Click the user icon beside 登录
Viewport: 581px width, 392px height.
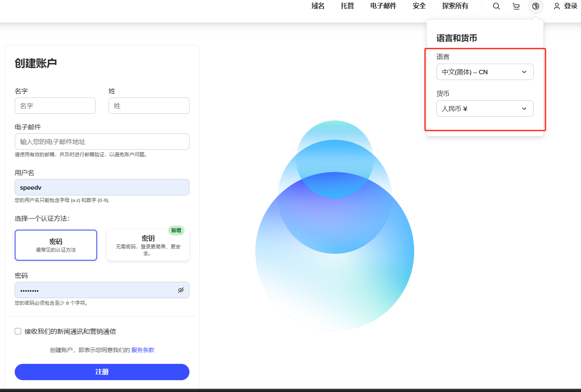tap(557, 6)
